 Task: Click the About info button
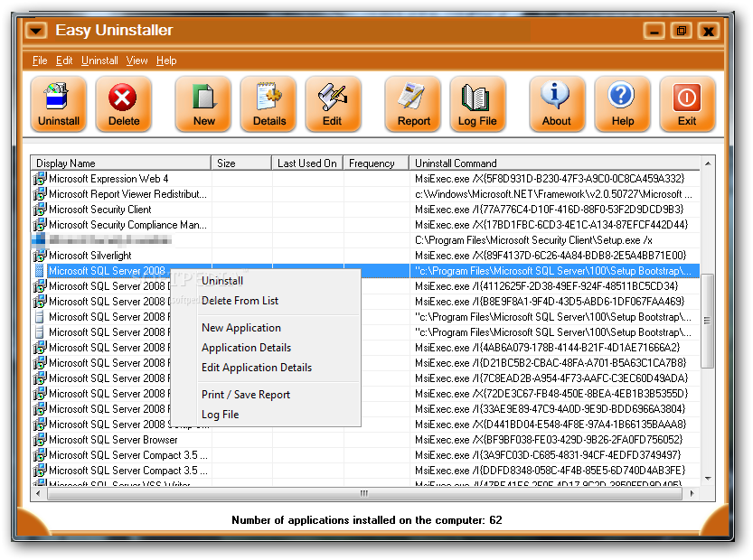coord(557,104)
